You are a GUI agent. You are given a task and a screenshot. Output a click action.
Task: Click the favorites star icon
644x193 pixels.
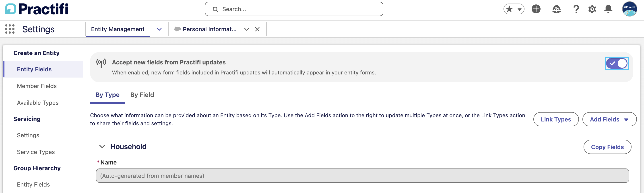[509, 9]
